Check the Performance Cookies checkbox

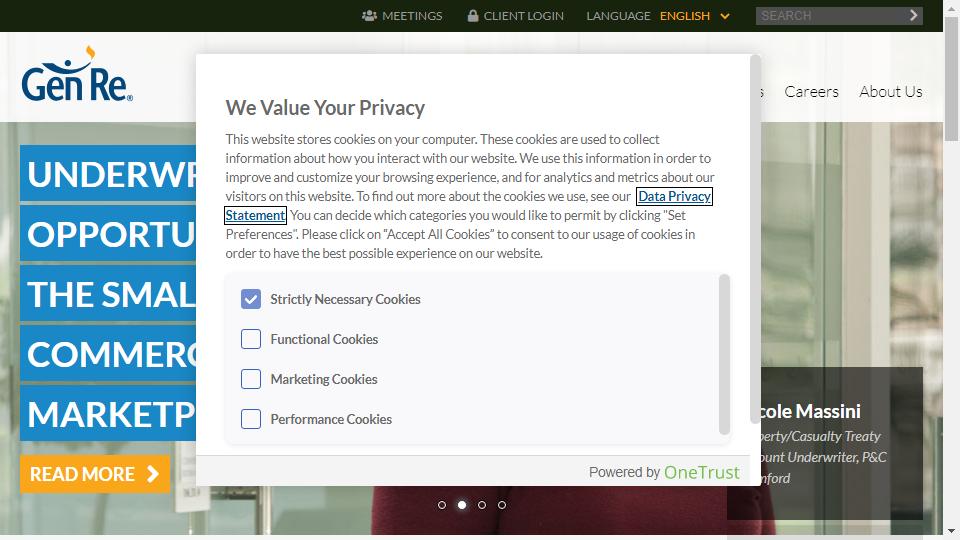coord(251,419)
